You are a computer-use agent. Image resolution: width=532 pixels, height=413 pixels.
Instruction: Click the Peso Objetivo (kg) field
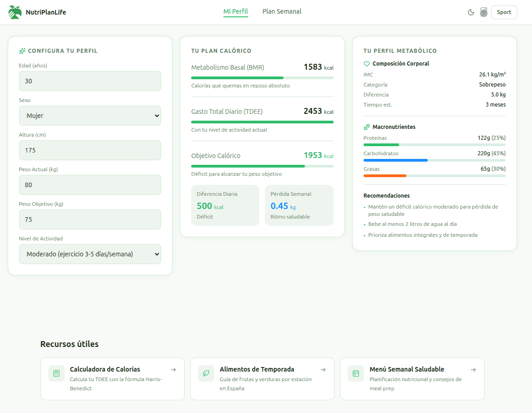point(90,219)
